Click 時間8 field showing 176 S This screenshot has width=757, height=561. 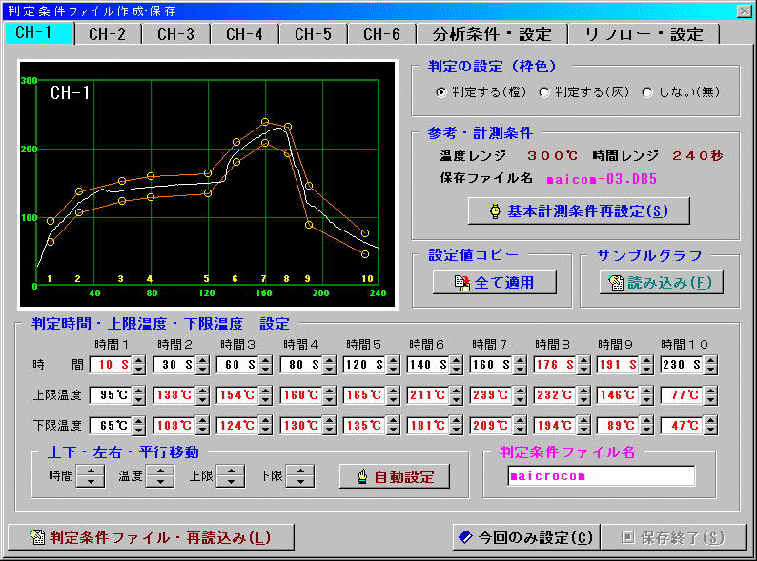tap(555, 365)
